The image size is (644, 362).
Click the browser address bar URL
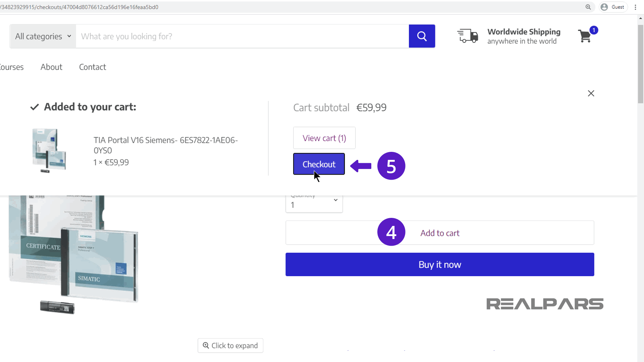tap(79, 7)
